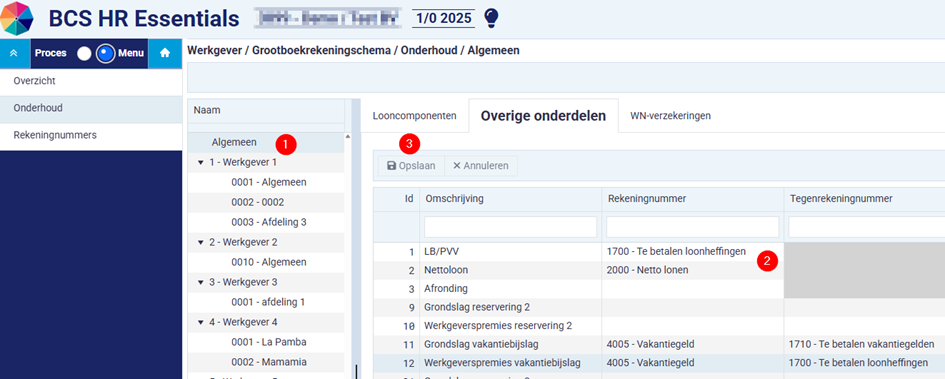
Task: Click the Nettoloon row description
Action: click(x=446, y=270)
